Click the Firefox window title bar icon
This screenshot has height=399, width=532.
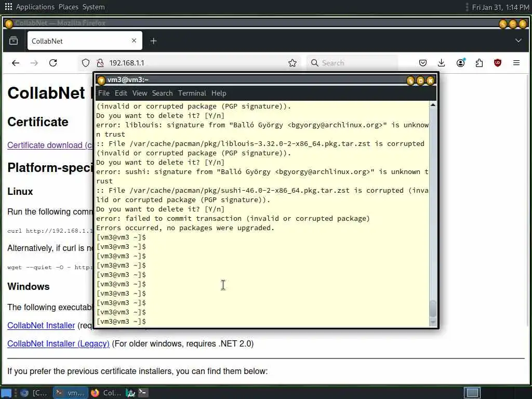point(9,23)
